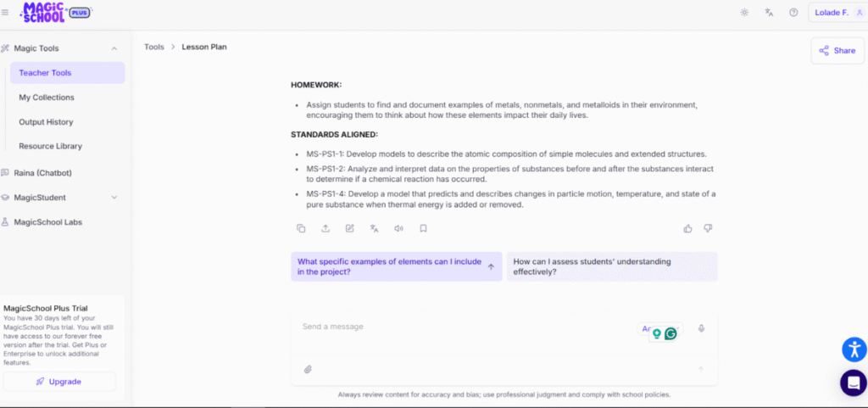This screenshot has height=408, width=868.
Task: Toggle the light/dark theme sun icon
Action: [x=744, y=13]
